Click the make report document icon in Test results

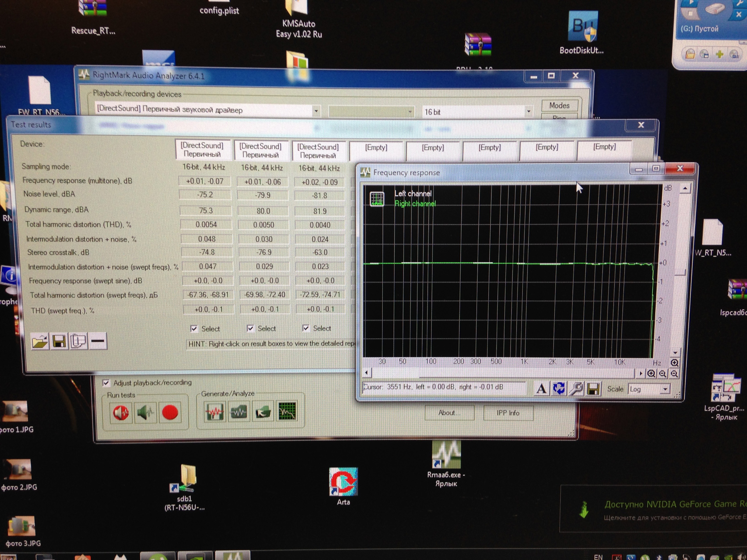pyautogui.click(x=78, y=341)
